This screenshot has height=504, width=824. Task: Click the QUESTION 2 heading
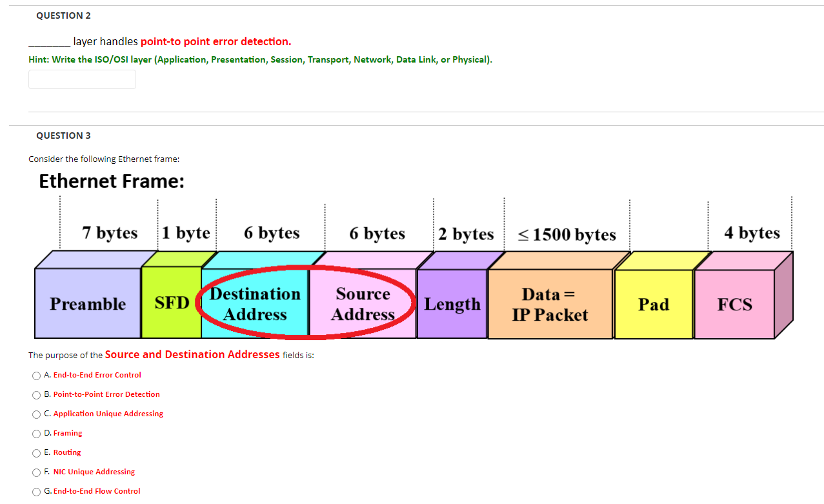63,15
